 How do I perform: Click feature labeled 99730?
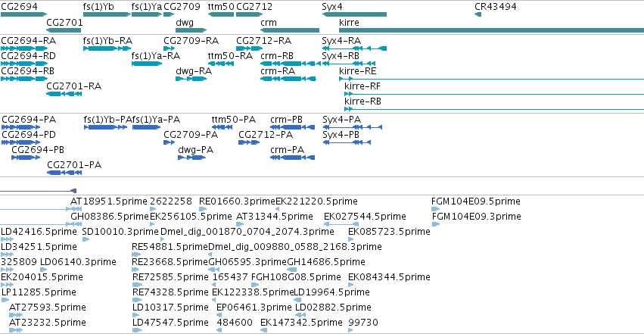363,323
